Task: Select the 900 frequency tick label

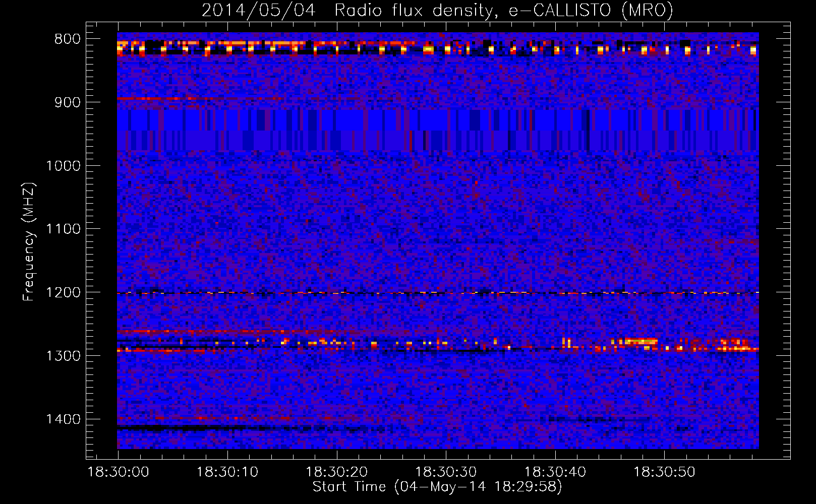Action: [x=67, y=102]
